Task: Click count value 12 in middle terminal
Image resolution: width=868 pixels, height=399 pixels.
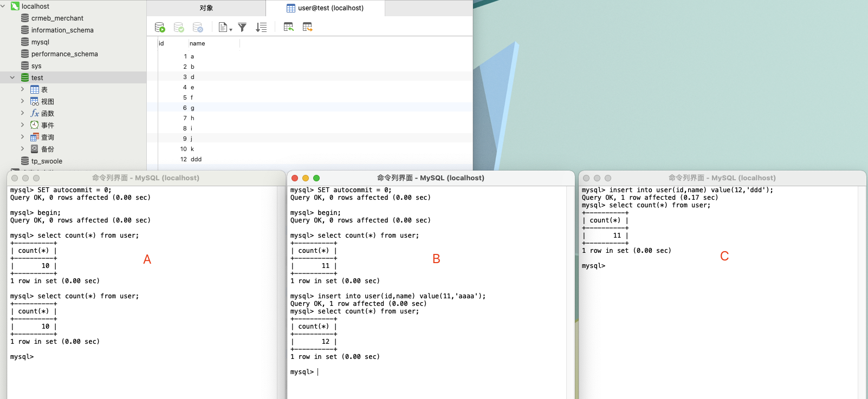Action: pyautogui.click(x=326, y=342)
